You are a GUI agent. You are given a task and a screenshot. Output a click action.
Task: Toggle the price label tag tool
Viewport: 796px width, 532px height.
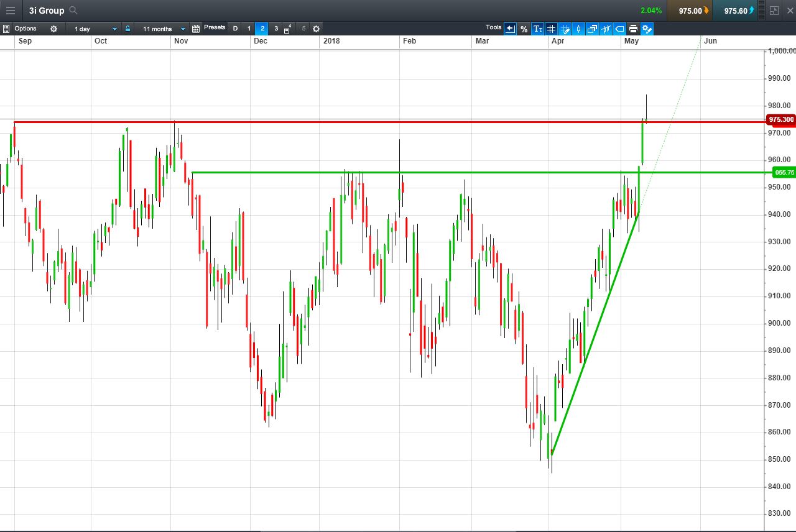pos(619,29)
